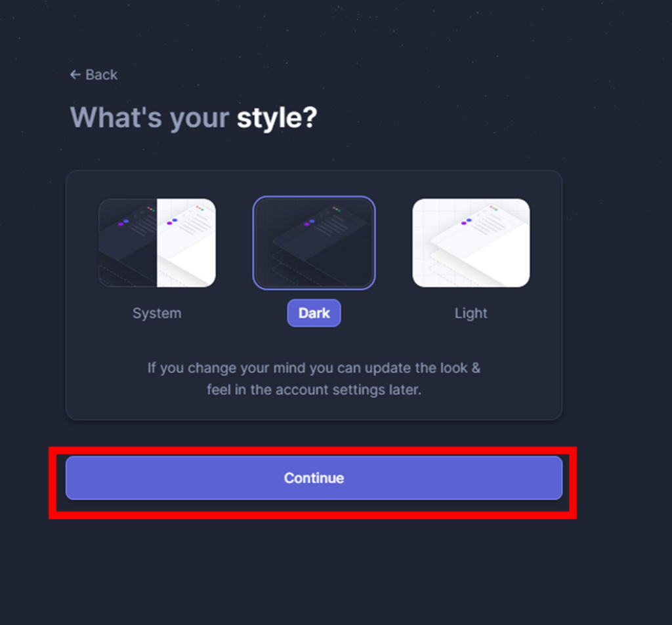Click the traffic-light dots in the Dark preview
The width and height of the screenshot is (672, 625).
tap(337, 209)
